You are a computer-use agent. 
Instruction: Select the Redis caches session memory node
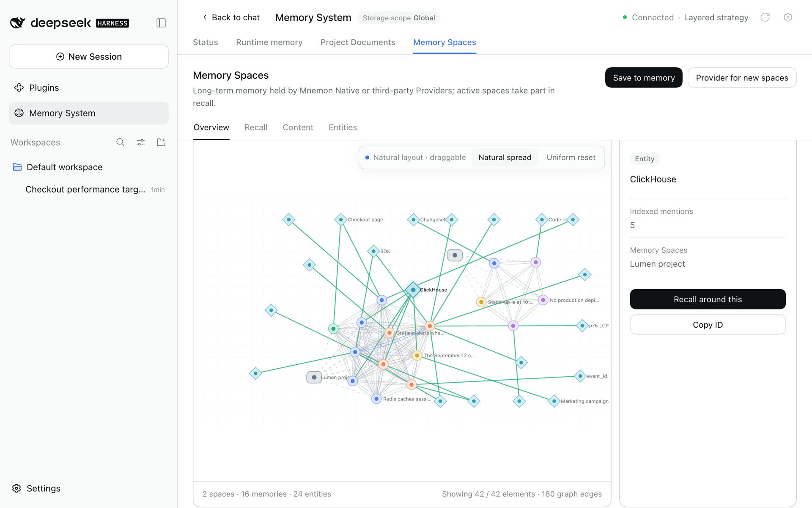coord(376,399)
